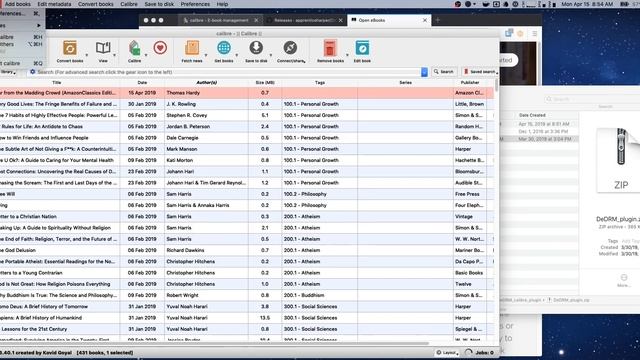Image resolution: width=640 pixels, height=360 pixels.
Task: Open a new browser tab with plus
Action: [438, 20]
